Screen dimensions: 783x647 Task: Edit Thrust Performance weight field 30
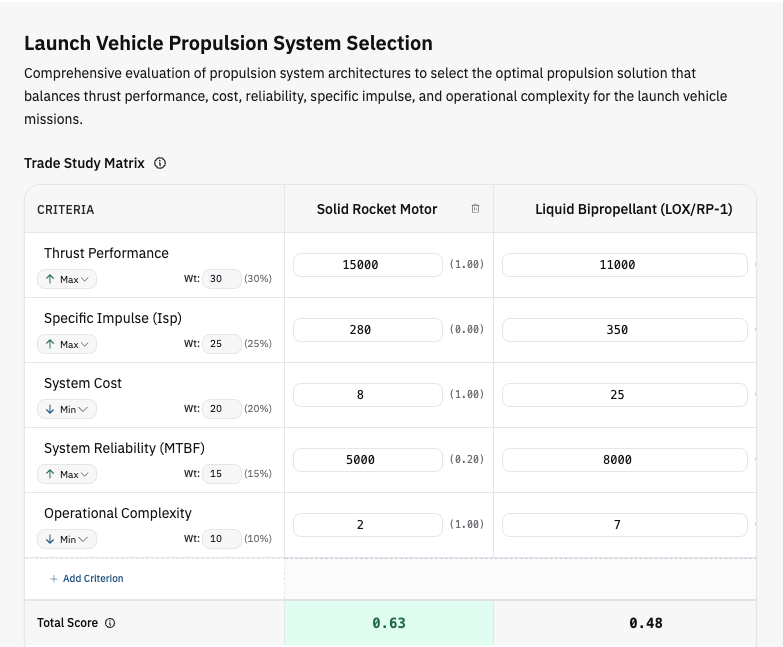tap(222, 279)
